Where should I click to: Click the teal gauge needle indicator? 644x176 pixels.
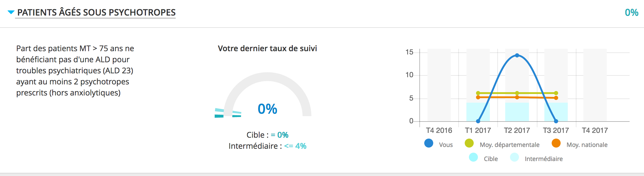point(228,113)
